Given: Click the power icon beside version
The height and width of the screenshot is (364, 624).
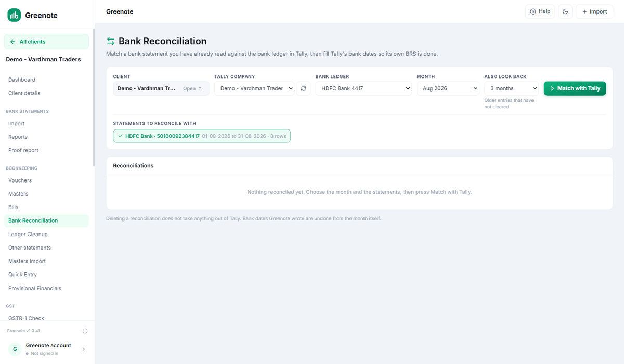Looking at the screenshot, I should tap(85, 331).
